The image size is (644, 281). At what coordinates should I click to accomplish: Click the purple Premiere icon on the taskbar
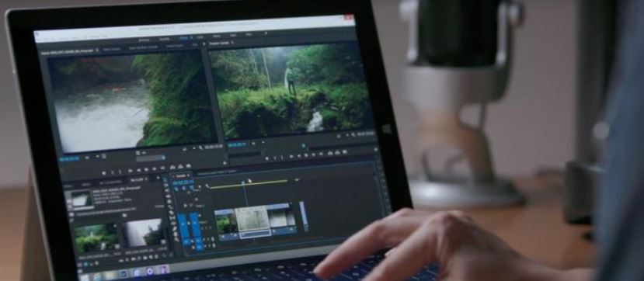[x=164, y=269]
